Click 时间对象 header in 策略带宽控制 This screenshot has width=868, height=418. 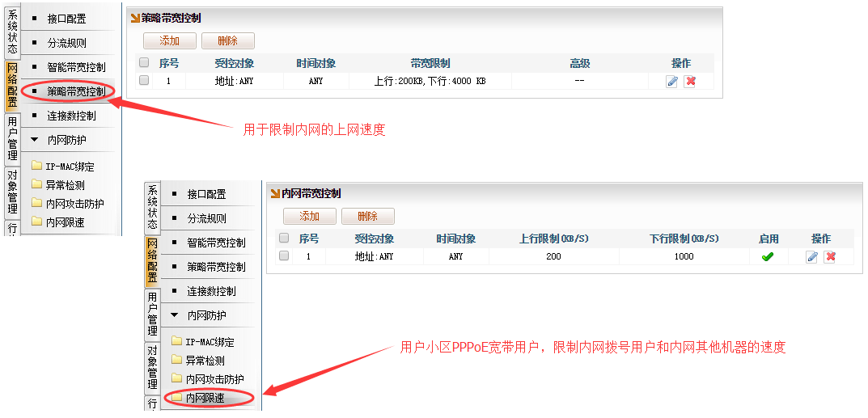[x=316, y=64]
